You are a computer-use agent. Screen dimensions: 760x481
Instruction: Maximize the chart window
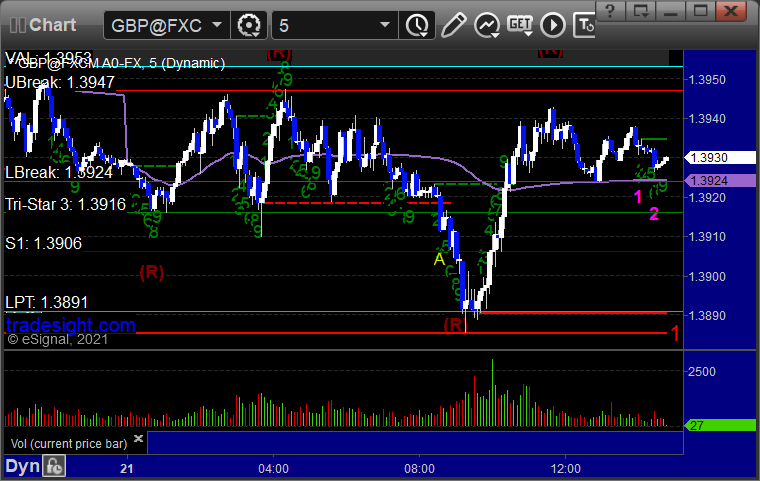(700, 11)
